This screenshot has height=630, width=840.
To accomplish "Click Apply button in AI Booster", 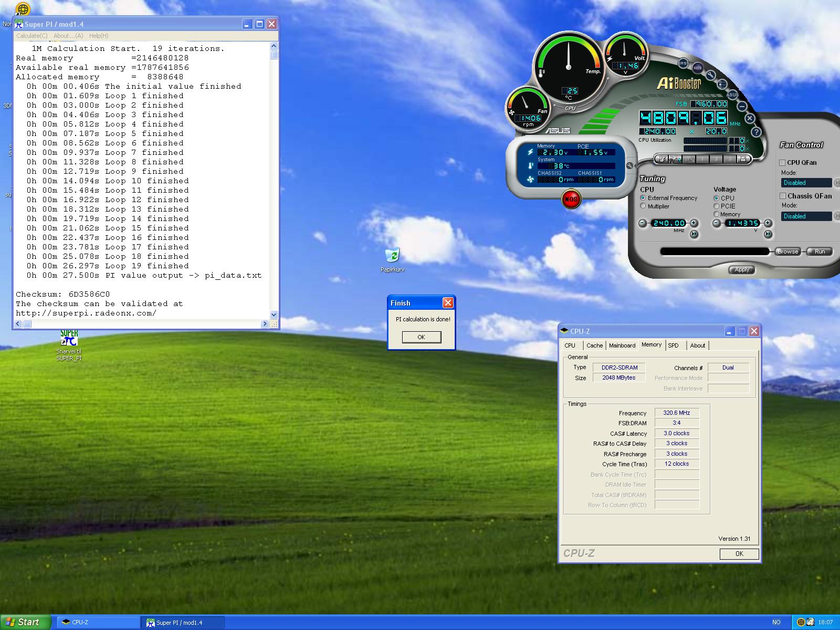I will pos(742,270).
